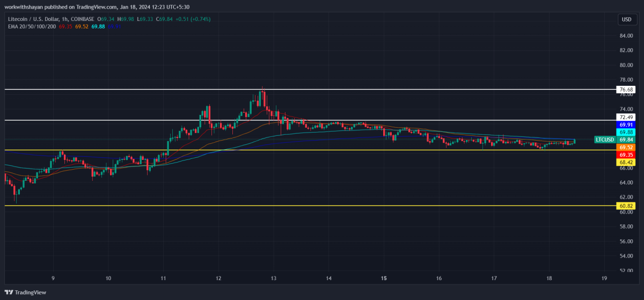Click the cyan 69.88 EMA legend value
This screenshot has height=300, width=644.
[x=98, y=26]
